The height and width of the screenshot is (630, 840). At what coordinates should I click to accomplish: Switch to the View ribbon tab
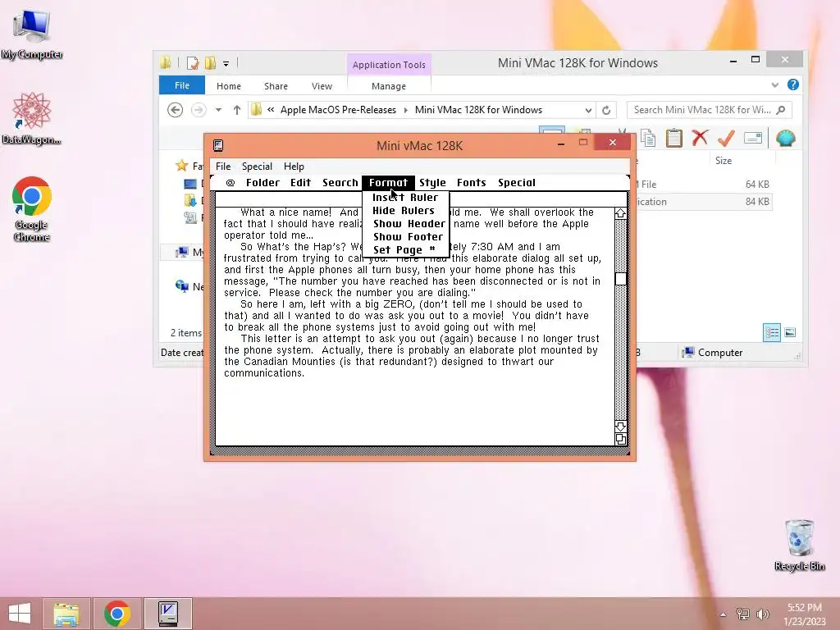tap(322, 85)
